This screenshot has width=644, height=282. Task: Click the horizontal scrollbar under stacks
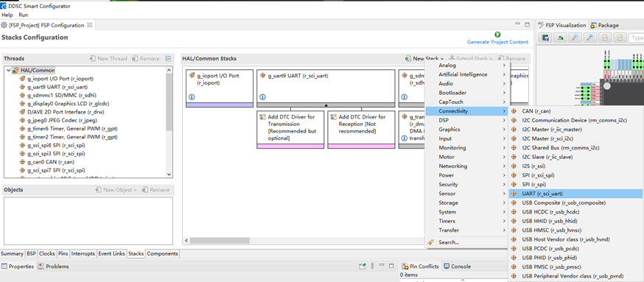coord(305,241)
